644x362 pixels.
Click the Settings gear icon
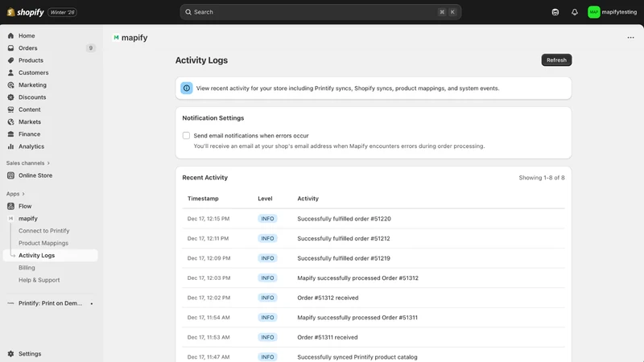point(10,354)
